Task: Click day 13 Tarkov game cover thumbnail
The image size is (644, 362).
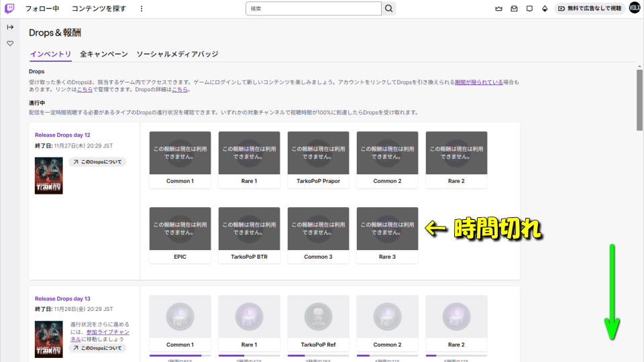Action: point(49,339)
